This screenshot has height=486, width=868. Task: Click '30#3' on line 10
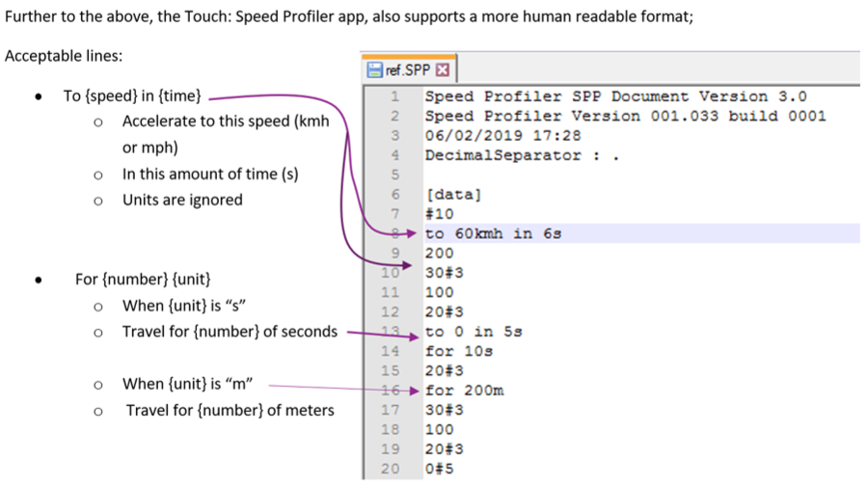tap(444, 273)
